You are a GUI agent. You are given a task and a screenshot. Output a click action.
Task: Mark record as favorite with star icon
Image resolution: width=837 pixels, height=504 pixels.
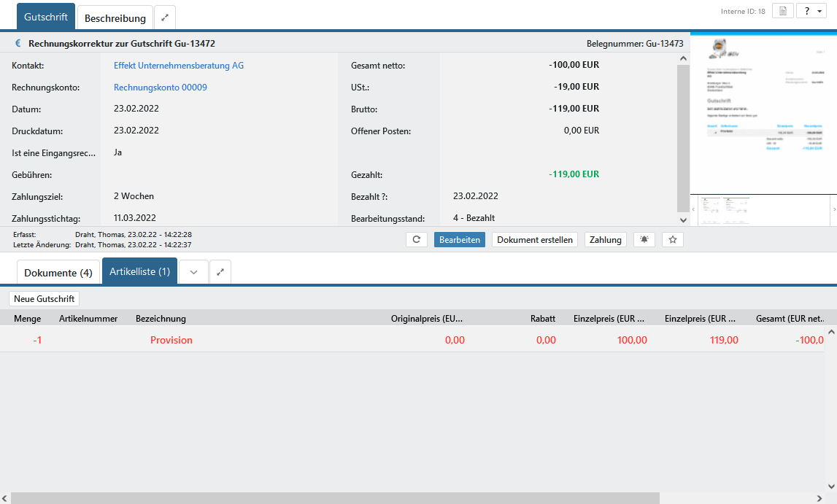tap(672, 239)
